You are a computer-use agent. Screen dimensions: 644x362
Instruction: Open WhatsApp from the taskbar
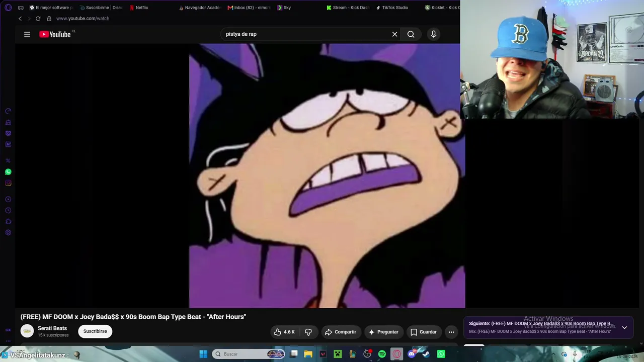tap(441, 354)
